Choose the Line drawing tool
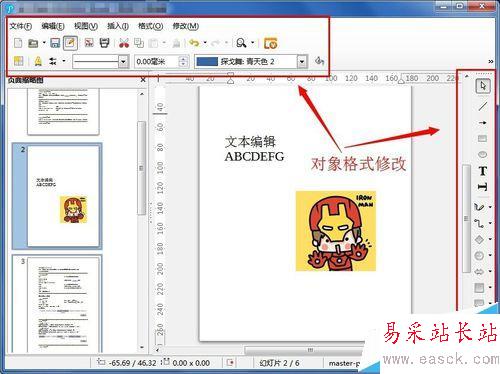This screenshot has height=374, width=500. pos(482,106)
